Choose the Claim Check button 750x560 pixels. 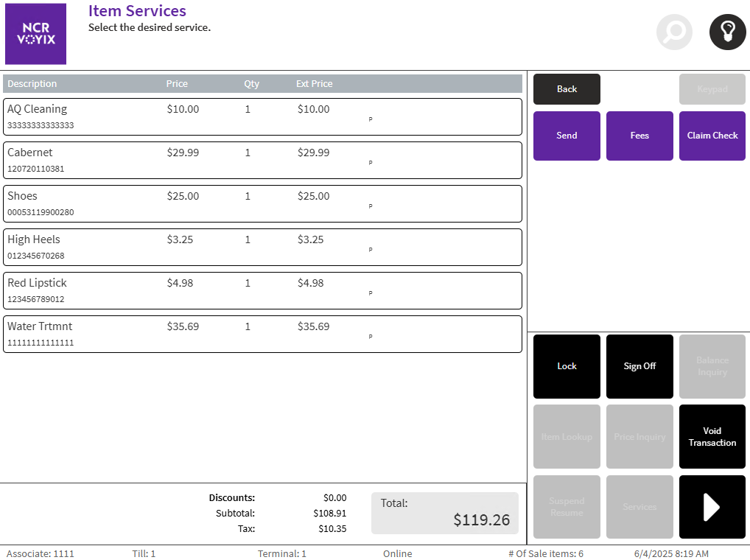(712, 136)
